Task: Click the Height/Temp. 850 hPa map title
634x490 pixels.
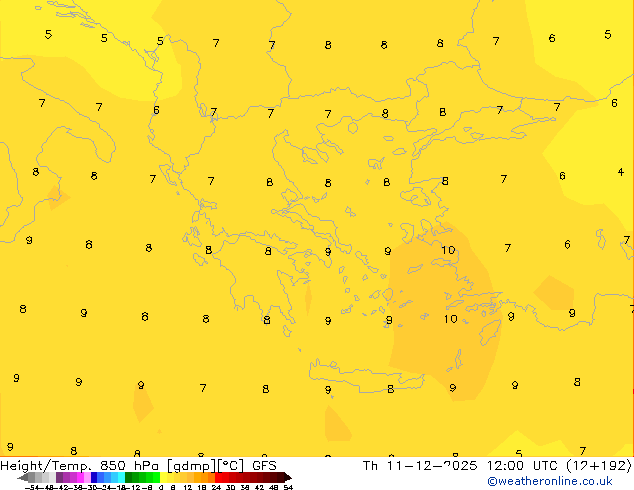Action: coord(80,466)
